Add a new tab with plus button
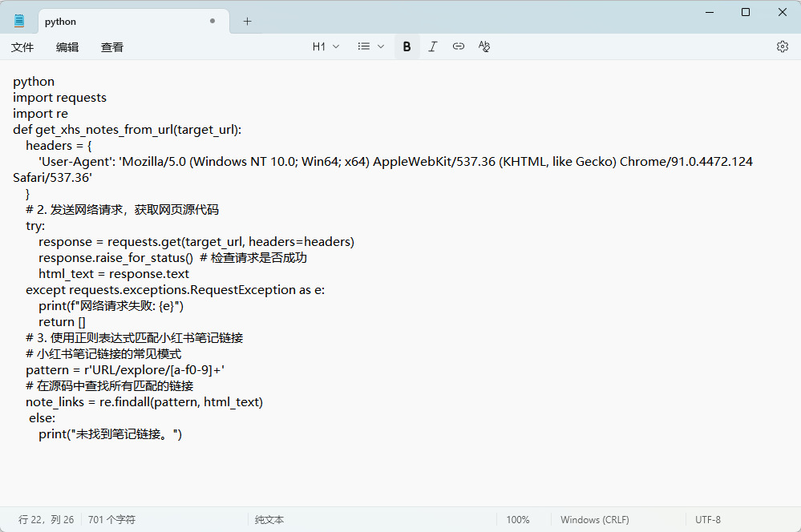The width and height of the screenshot is (801, 532). 247,22
